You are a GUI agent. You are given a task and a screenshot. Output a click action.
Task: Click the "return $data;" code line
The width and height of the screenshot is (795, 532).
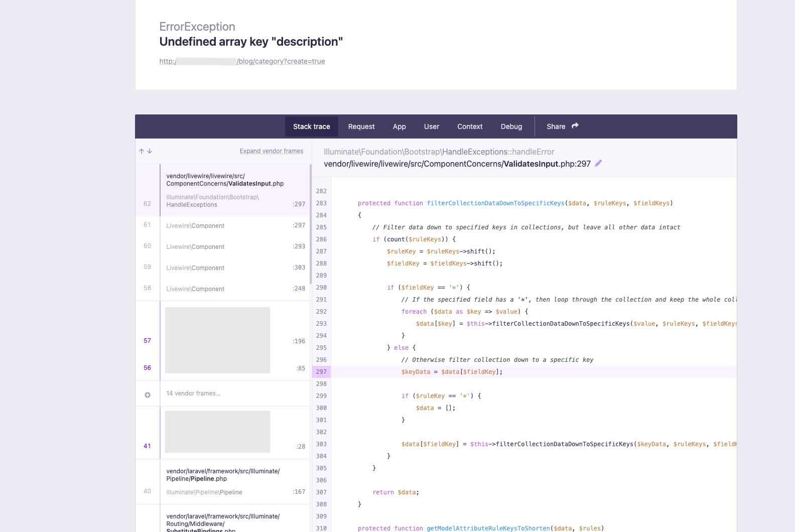click(x=395, y=492)
